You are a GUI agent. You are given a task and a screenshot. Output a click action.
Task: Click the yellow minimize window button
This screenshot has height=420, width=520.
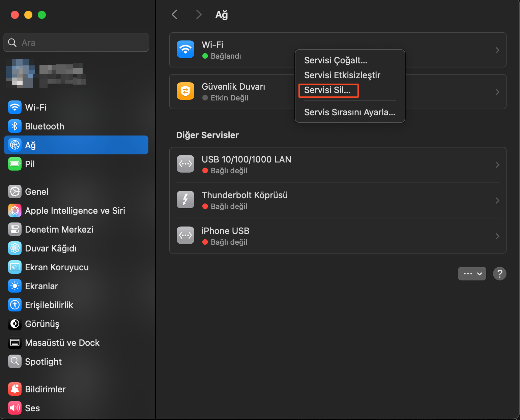[x=28, y=15]
